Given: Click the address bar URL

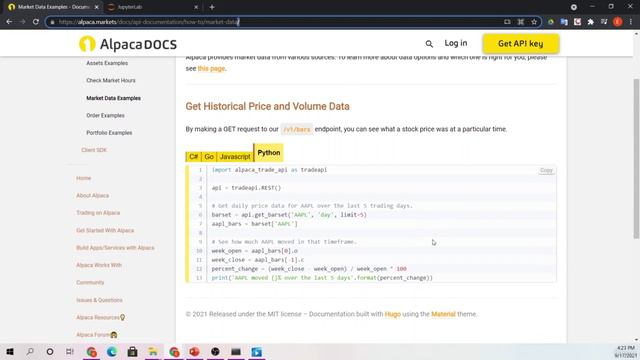Looking at the screenshot, I should [149, 22].
